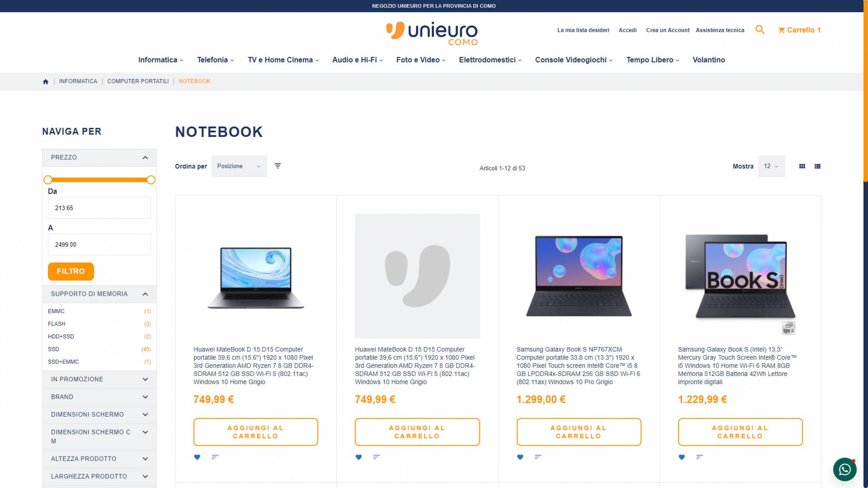
Task: Toggle sort direction icon beside Posizione
Action: point(277,166)
